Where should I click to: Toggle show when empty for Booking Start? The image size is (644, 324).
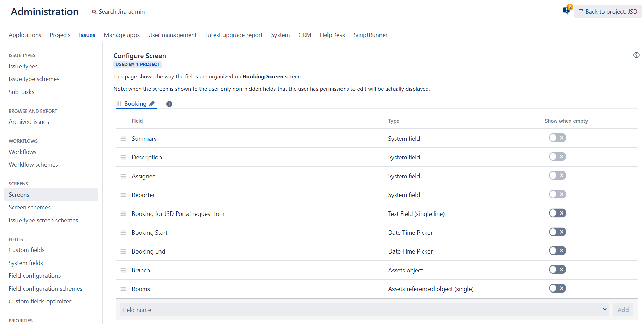[557, 232]
